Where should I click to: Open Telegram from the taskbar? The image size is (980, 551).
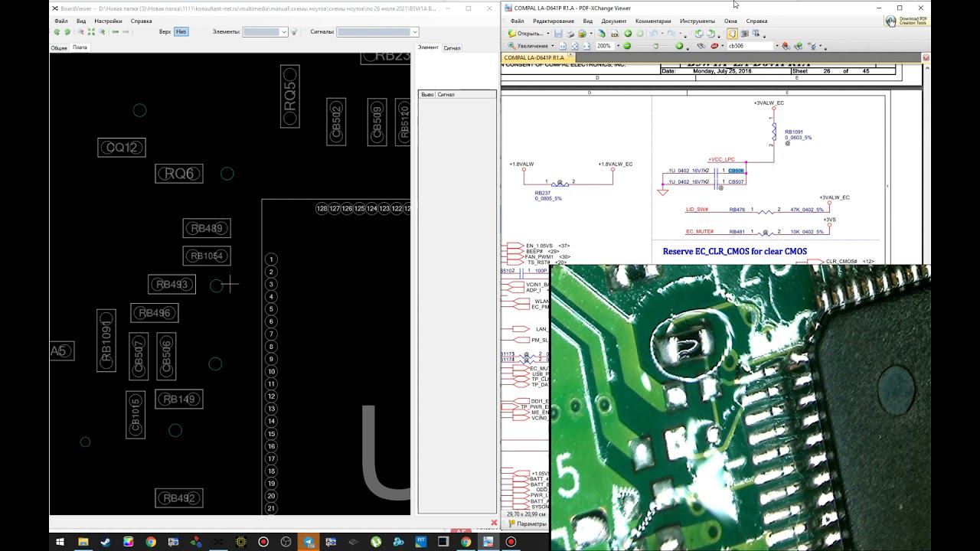click(x=309, y=542)
